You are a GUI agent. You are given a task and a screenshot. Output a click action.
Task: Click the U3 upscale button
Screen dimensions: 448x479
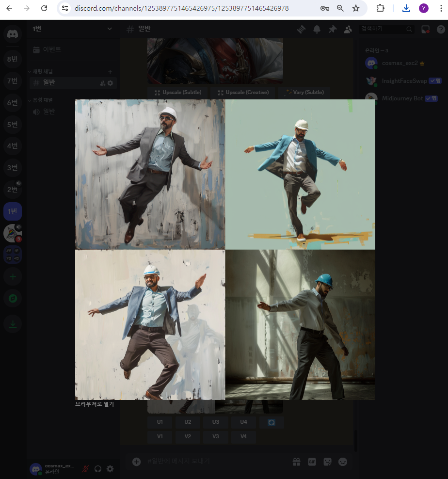point(216,422)
